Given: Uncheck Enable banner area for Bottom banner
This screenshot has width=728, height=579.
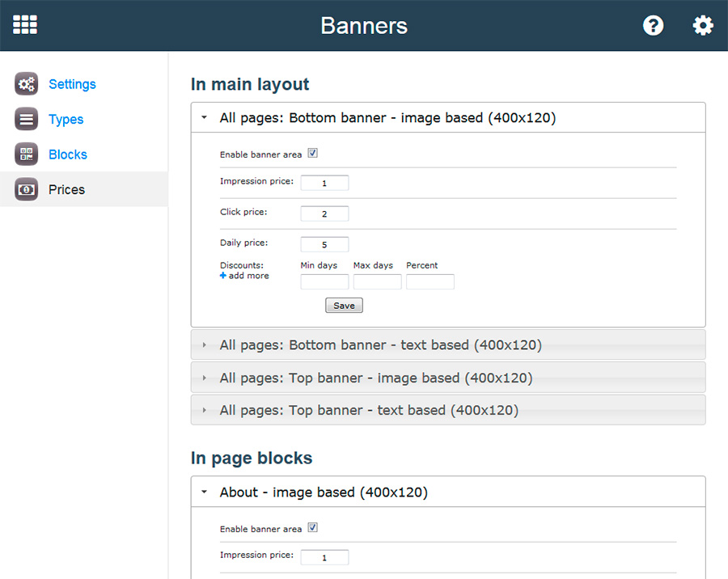Looking at the screenshot, I should click(x=313, y=154).
